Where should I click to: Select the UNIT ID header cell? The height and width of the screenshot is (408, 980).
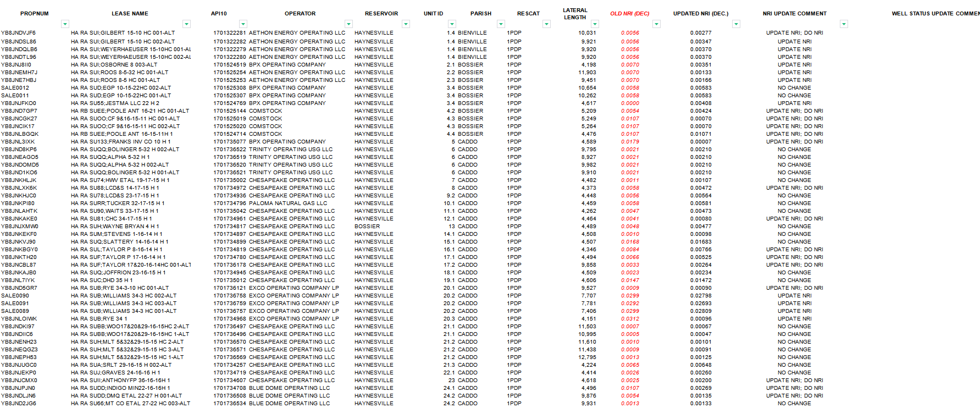click(433, 14)
